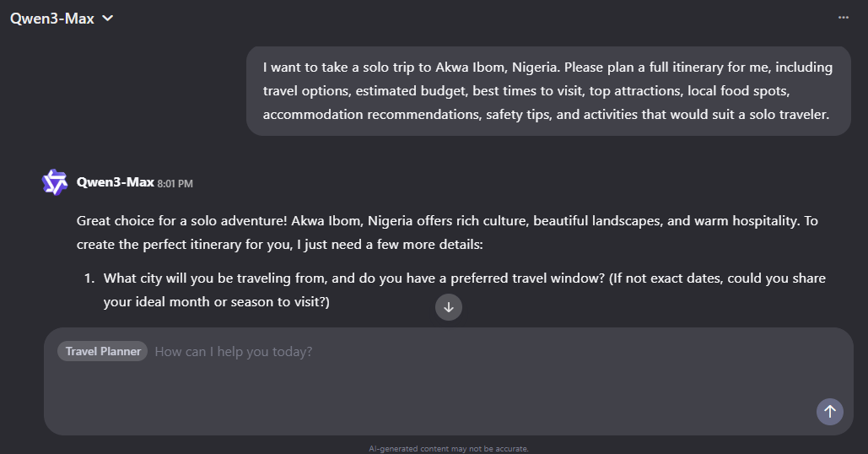
Task: Click the "1." list number marker
Action: point(89,278)
